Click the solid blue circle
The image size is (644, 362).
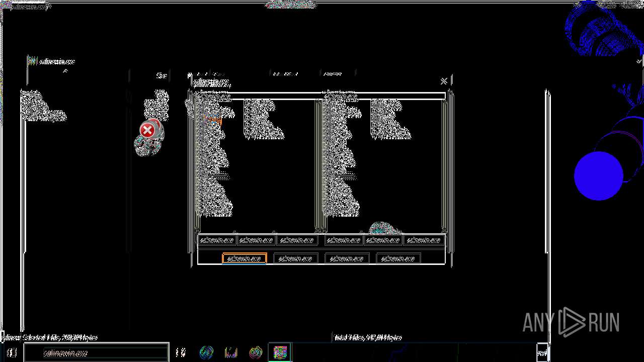tap(599, 176)
